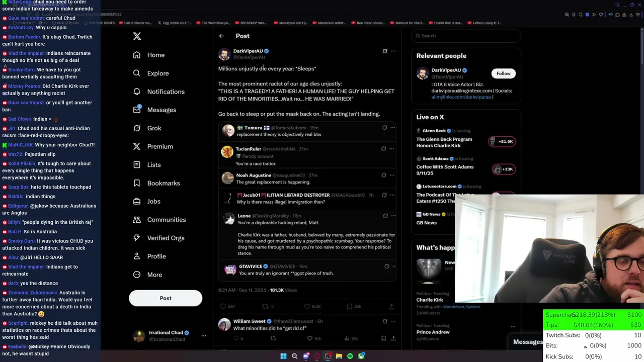Open the allmylinks.com/darkviperau link
The image size is (644, 362).
pyautogui.click(x=461, y=97)
